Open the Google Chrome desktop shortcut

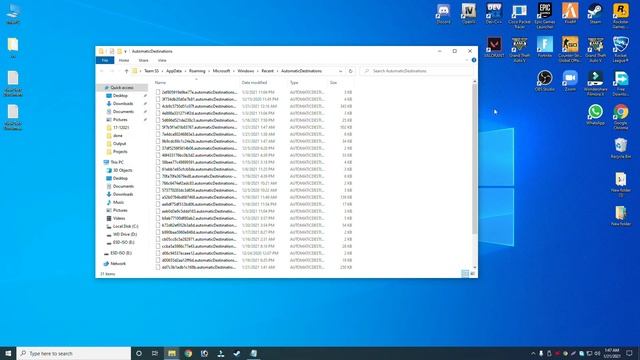coord(621,116)
